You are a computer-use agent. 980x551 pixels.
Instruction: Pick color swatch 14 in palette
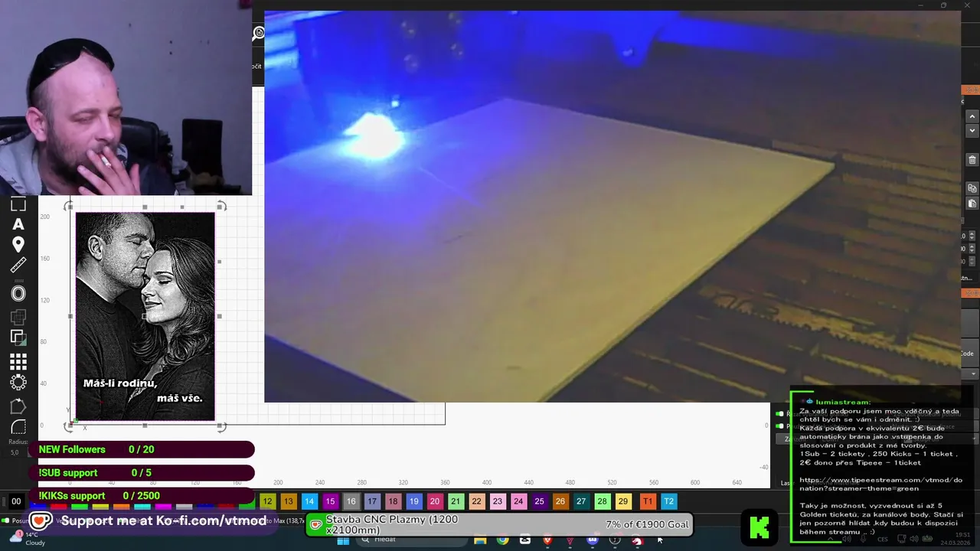[x=309, y=501]
